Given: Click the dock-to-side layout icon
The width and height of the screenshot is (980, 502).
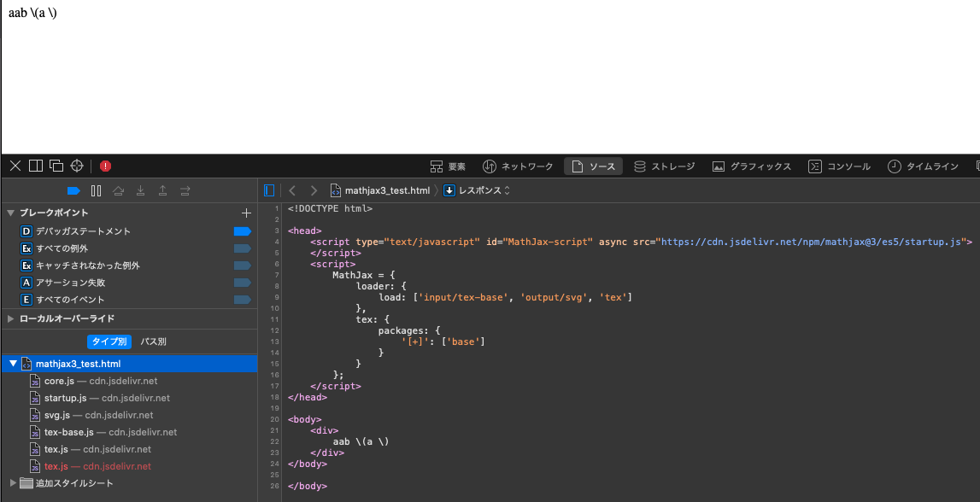Looking at the screenshot, I should pos(36,166).
